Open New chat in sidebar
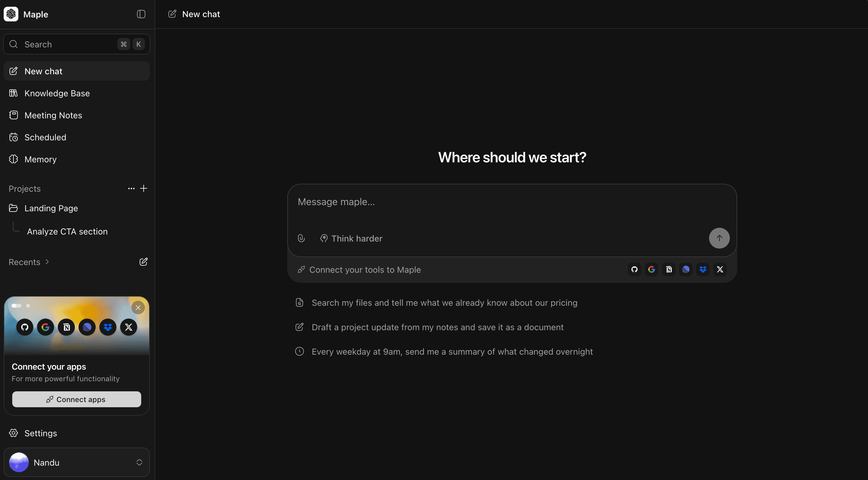The image size is (868, 480). tap(76, 71)
